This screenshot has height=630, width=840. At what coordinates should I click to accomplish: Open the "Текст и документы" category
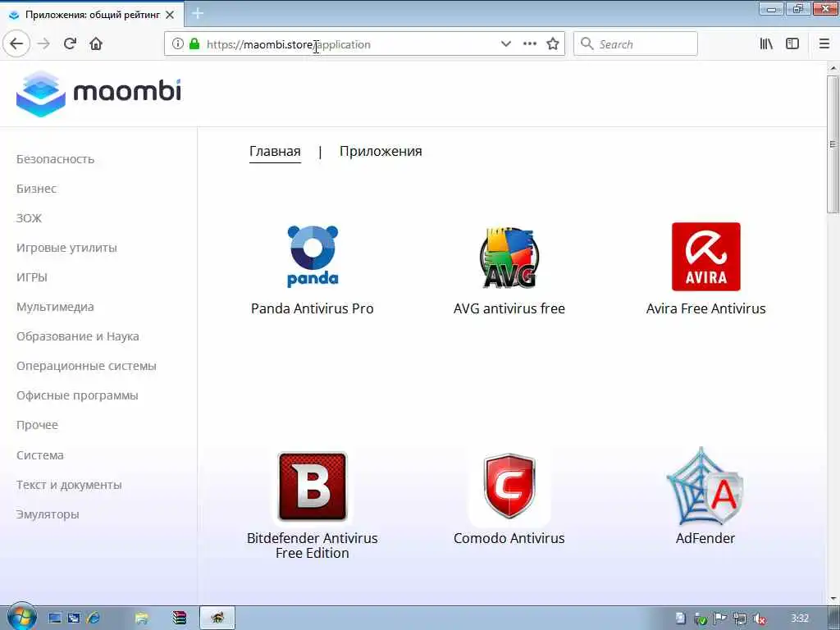tap(69, 485)
